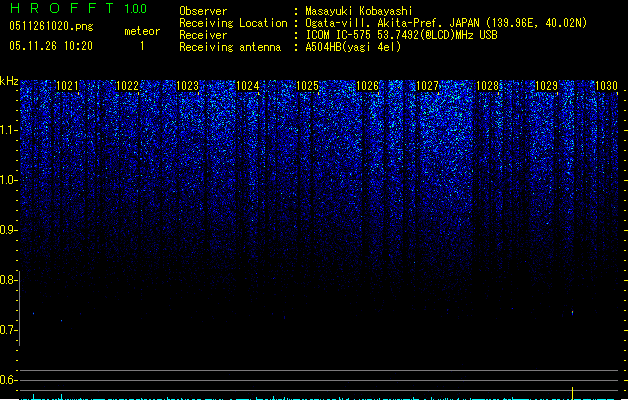The image size is (629, 400).
Task: Click the Receiver field label
Action: (x=203, y=35)
